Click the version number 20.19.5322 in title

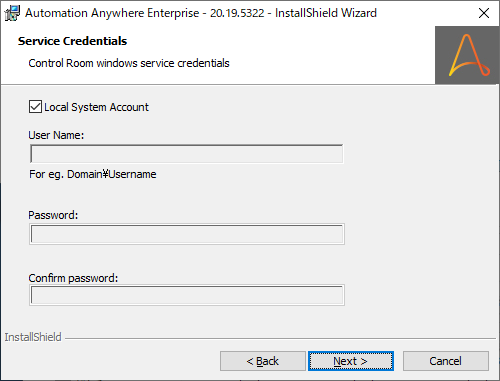click(237, 13)
